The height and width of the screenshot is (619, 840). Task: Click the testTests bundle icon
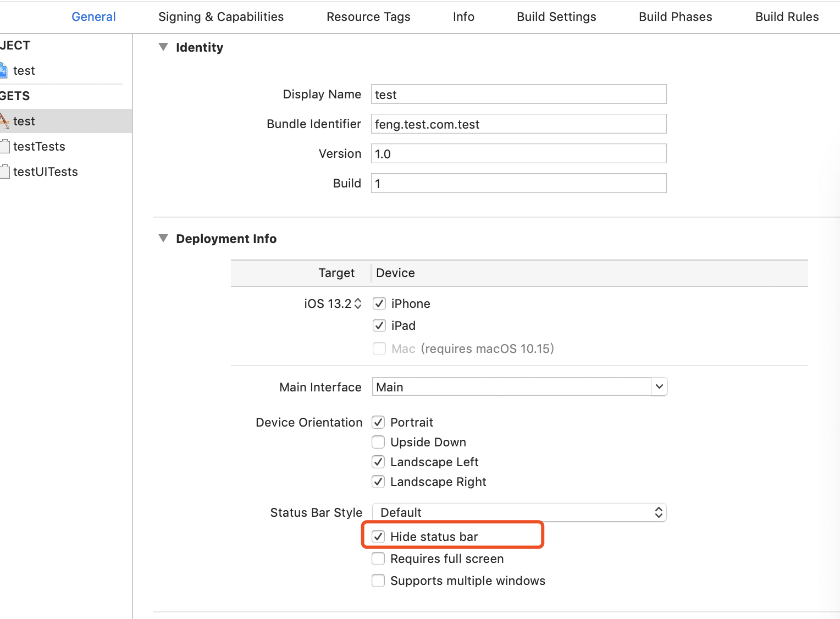tap(4, 146)
